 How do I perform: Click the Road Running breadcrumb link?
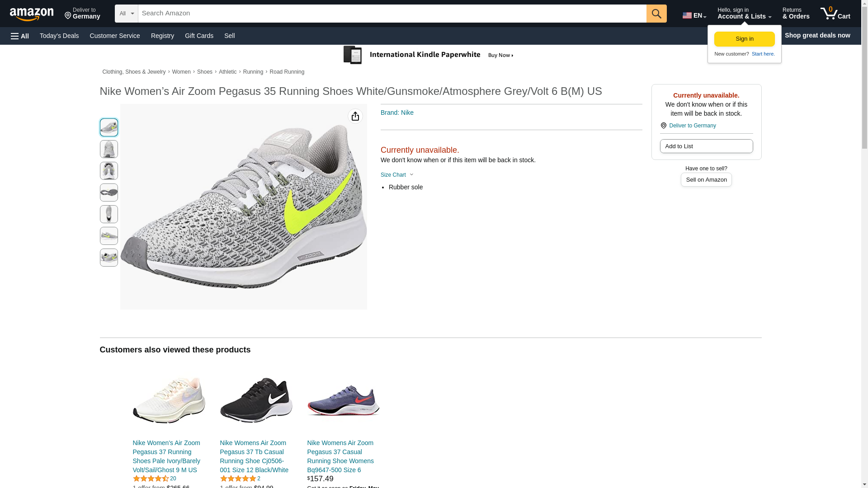point(287,72)
